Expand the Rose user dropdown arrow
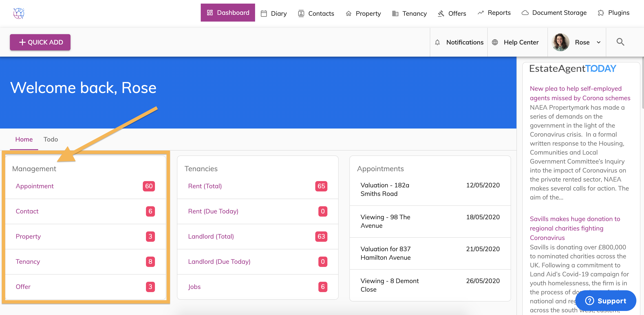 [x=599, y=42]
